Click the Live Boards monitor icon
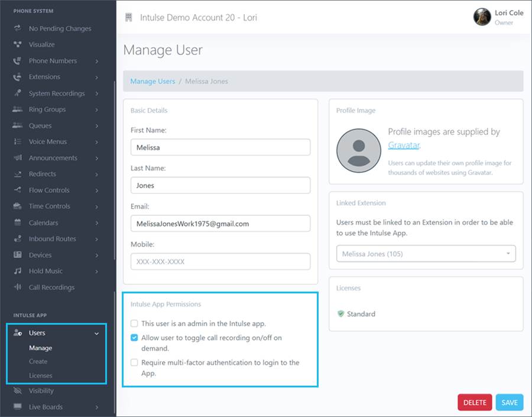 click(18, 407)
